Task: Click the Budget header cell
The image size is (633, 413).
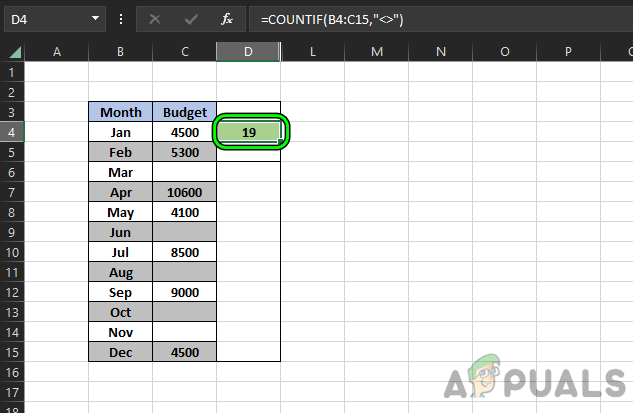Action: click(184, 112)
